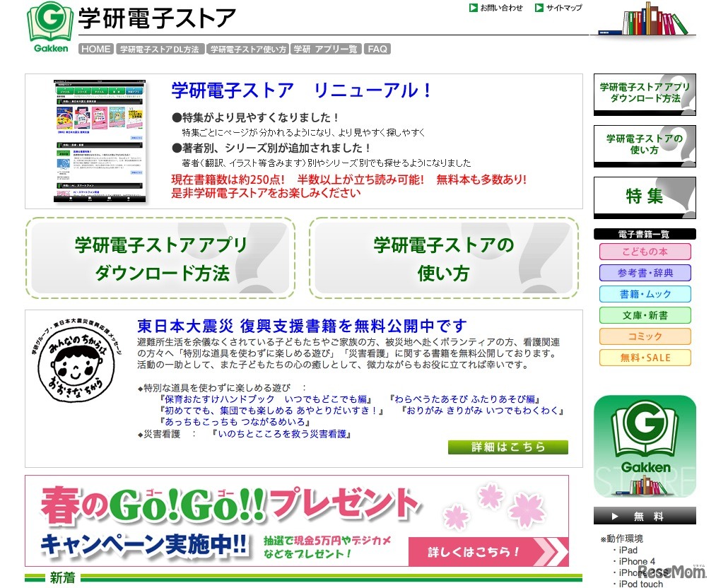
Task: Click the large 学研電子ストアの使い方 banner
Action: point(443,259)
